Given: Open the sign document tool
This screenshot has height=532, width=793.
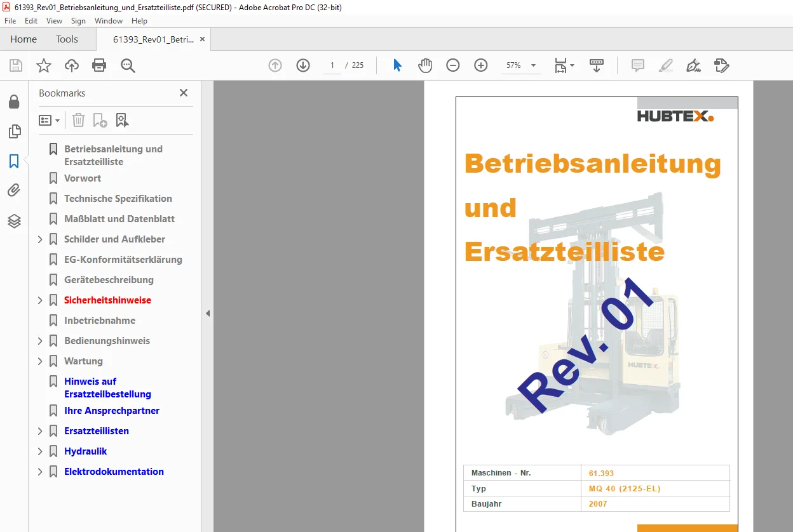Looking at the screenshot, I should (x=694, y=65).
